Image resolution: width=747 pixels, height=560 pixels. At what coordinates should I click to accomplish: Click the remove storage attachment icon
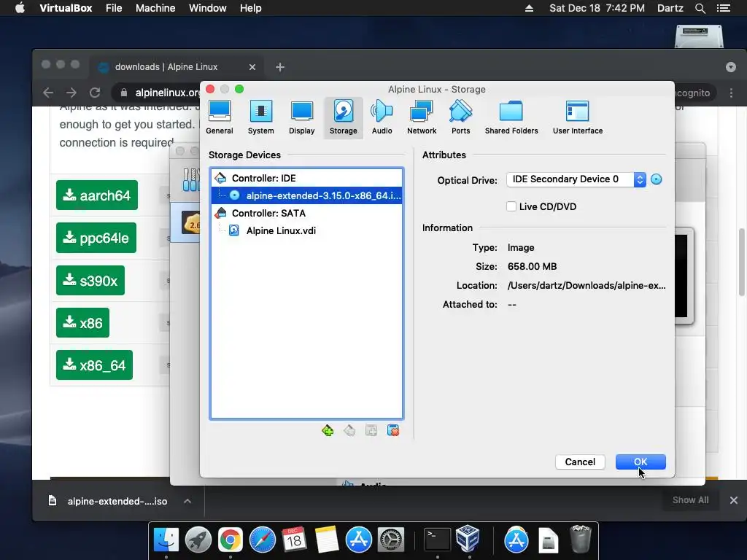click(393, 431)
